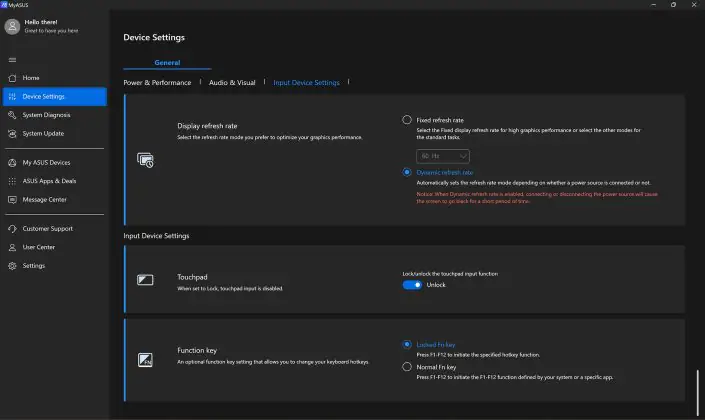Click the red Dynamic refresh rate notice
705x420 pixels.
537,198
